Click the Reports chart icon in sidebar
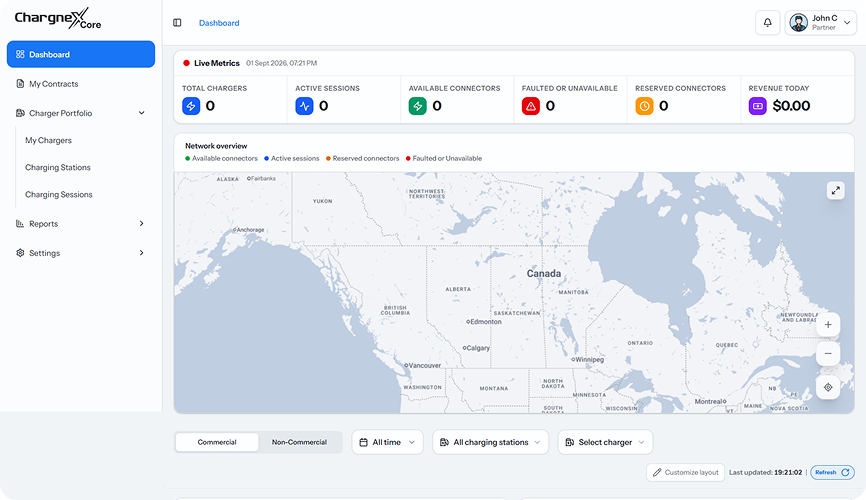This screenshot has width=866, height=500. [x=20, y=224]
